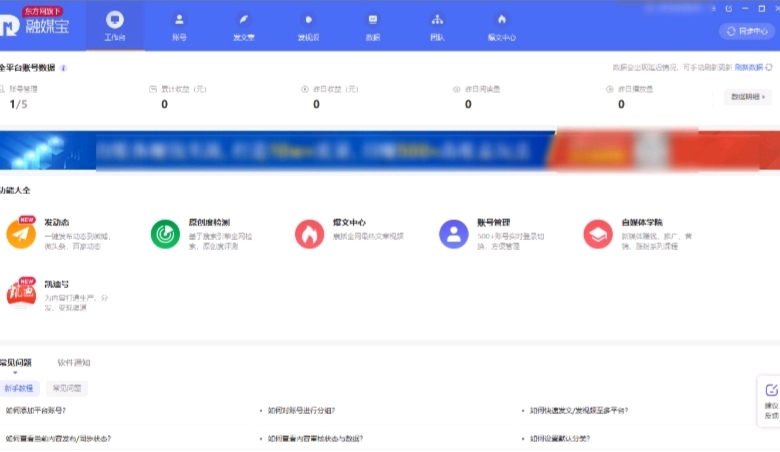Open 爆文中心 from the top navigation bar
This screenshot has height=452, width=780.
click(501, 26)
